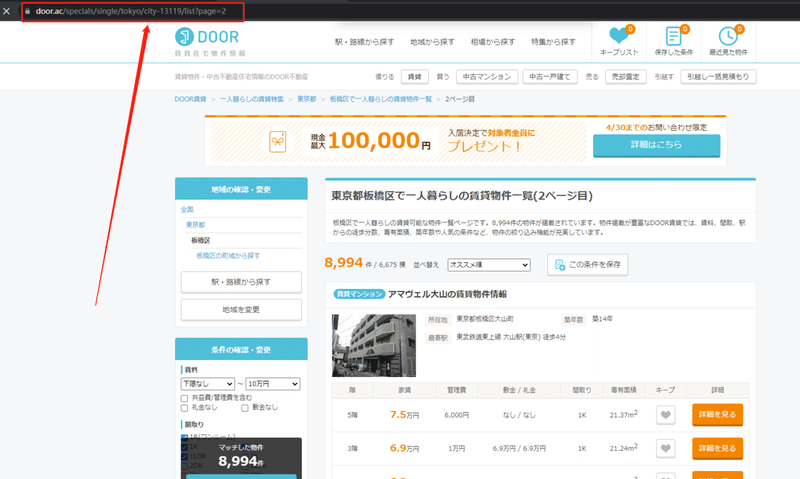Screen dimensions: 800x479
Task: Open the 最近見た物件 clock icon
Action: coord(728,36)
